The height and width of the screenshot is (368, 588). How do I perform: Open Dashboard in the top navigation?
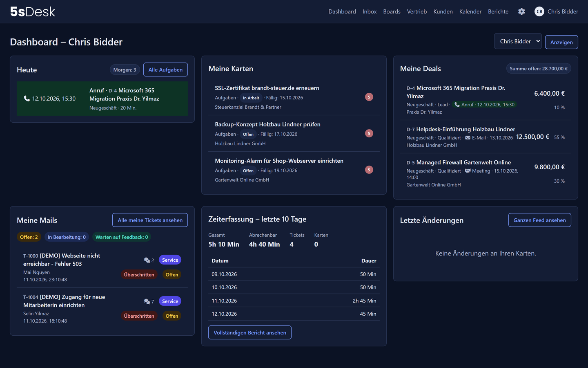point(342,11)
